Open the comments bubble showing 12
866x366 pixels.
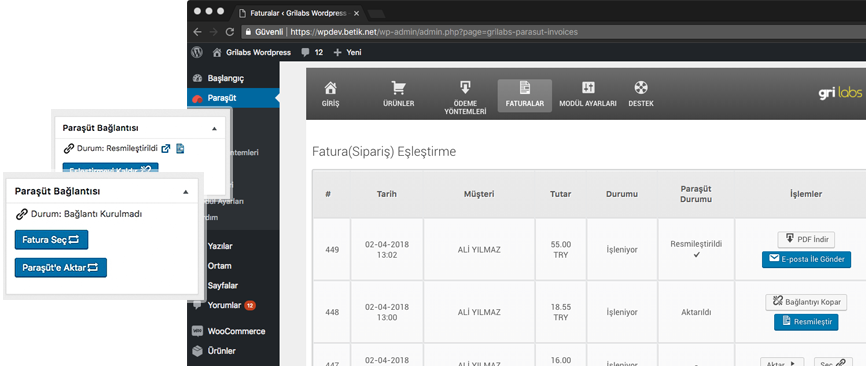click(312, 52)
